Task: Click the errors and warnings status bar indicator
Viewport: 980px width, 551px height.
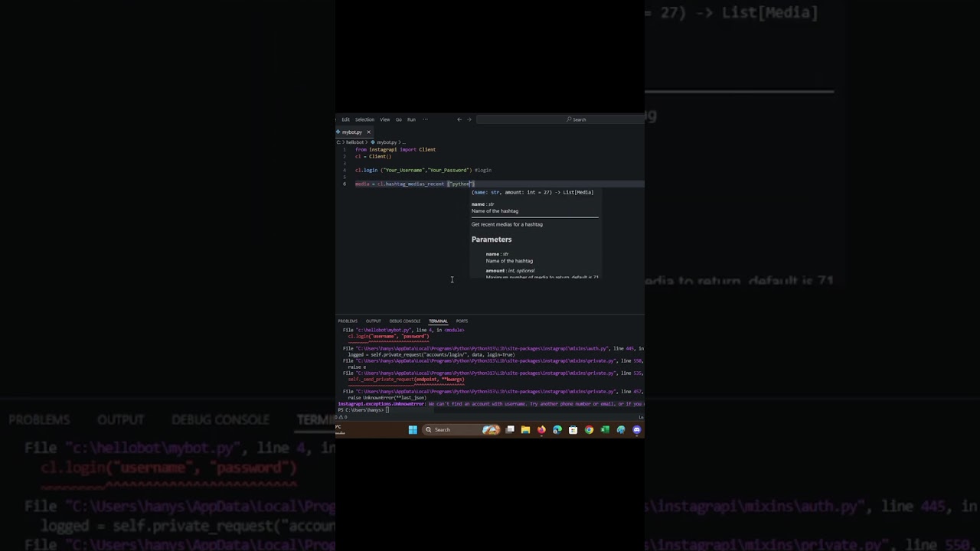Action: 343,417
